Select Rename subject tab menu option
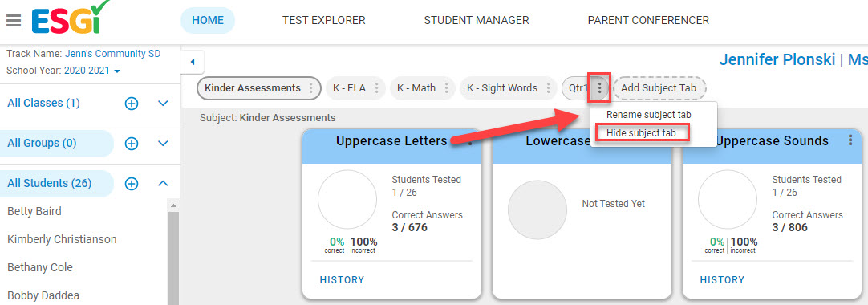The image size is (868, 305). [649, 115]
